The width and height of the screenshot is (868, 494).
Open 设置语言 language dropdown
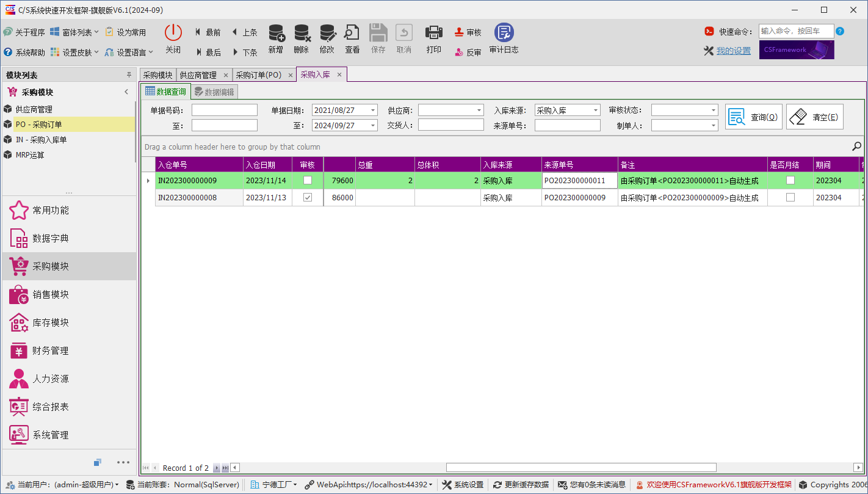click(129, 53)
